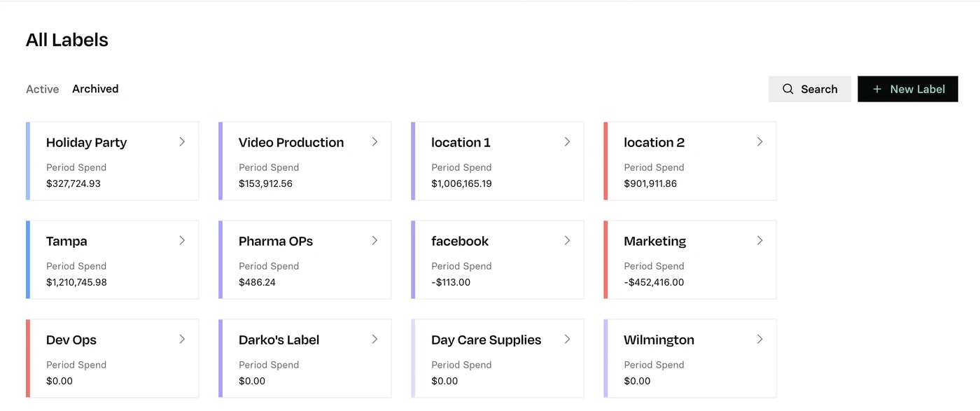
Task: Create a label with New Label button
Action: [x=908, y=89]
